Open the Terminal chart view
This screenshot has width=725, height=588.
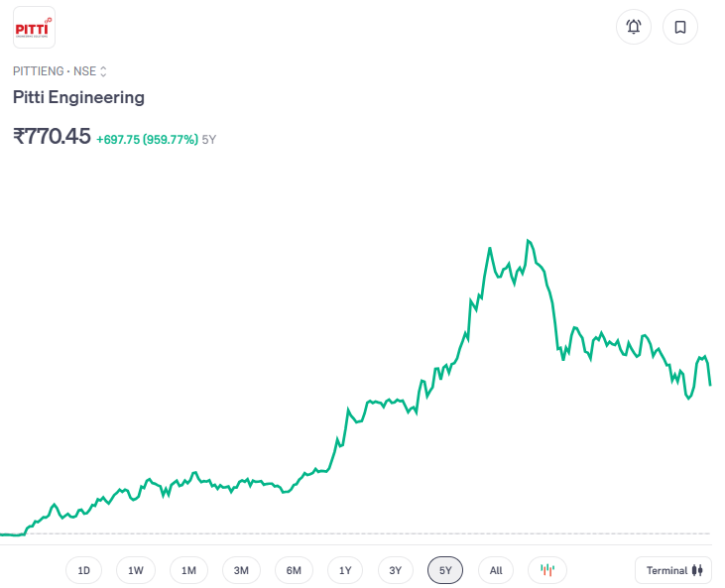point(673,570)
